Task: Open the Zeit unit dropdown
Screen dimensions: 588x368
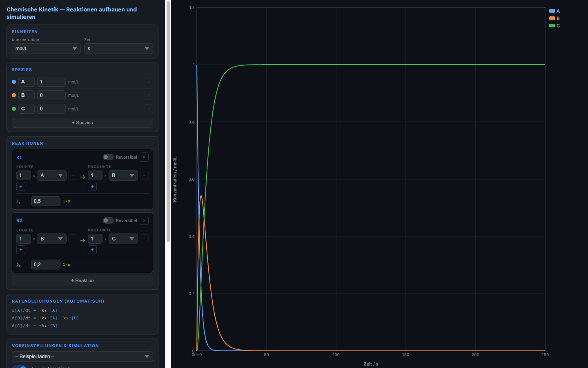Action: 118,49
